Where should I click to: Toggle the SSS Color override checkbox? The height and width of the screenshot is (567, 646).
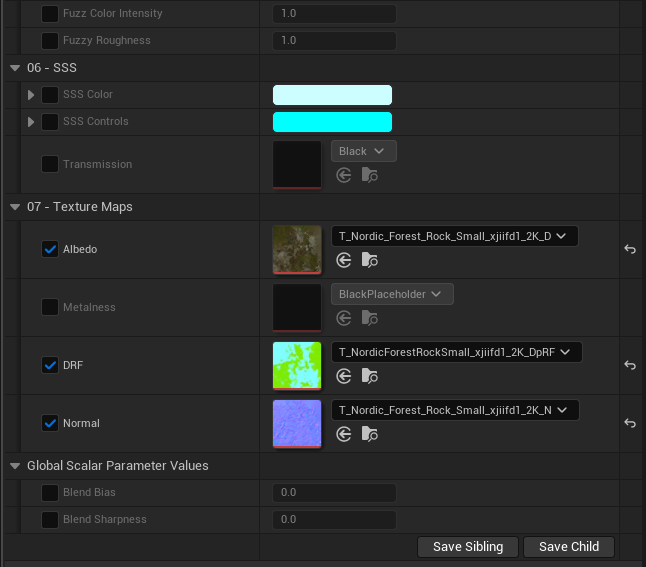[50, 95]
